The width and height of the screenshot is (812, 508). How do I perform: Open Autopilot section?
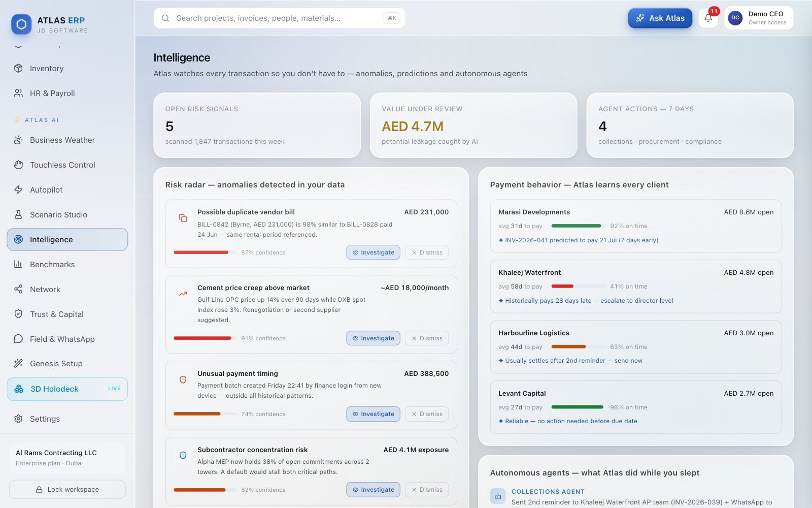click(67, 190)
